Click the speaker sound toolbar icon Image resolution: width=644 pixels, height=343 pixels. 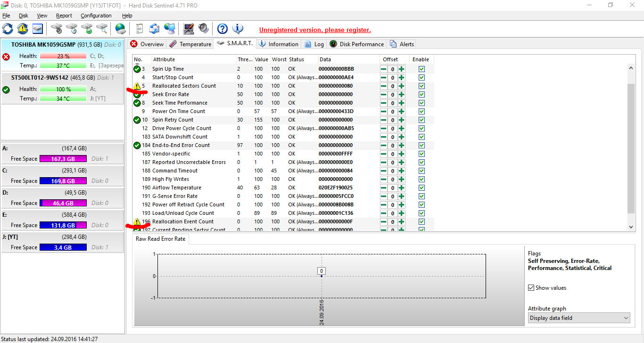(x=204, y=29)
